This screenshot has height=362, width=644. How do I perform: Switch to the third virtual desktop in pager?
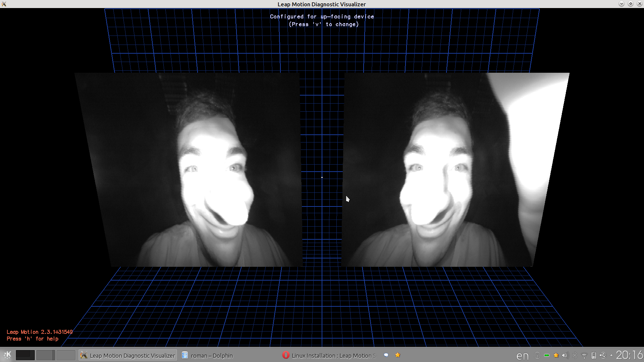[66, 355]
